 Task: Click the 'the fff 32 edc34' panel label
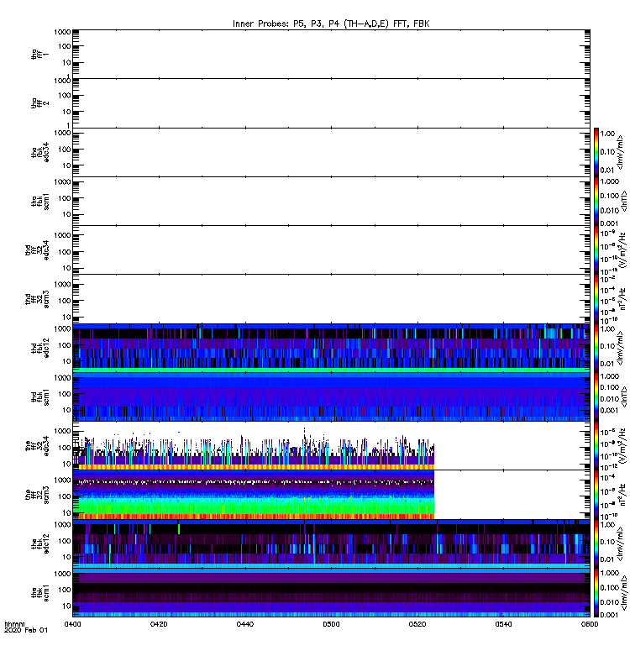tap(37, 446)
